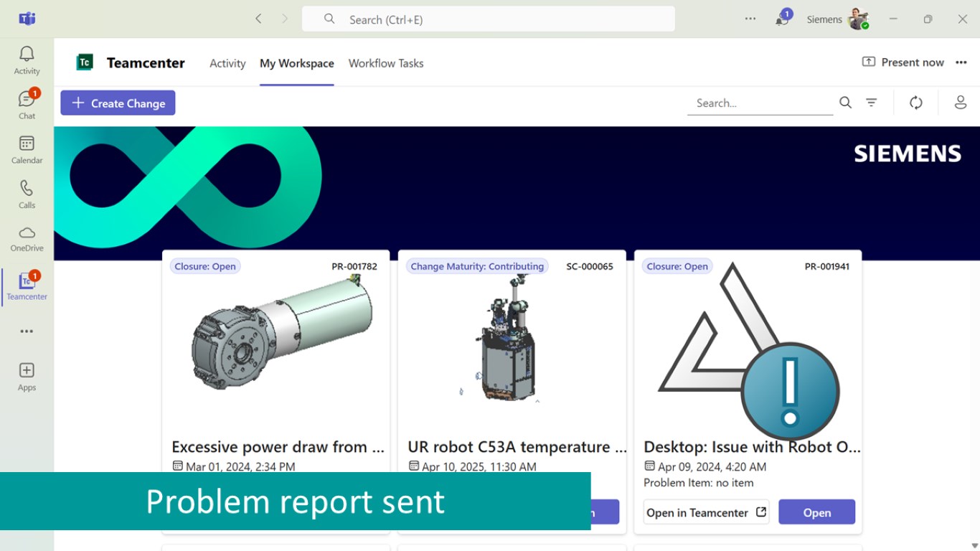The width and height of the screenshot is (980, 551).
Task: Open the filter icon in workspace toolbar
Action: [x=872, y=103]
